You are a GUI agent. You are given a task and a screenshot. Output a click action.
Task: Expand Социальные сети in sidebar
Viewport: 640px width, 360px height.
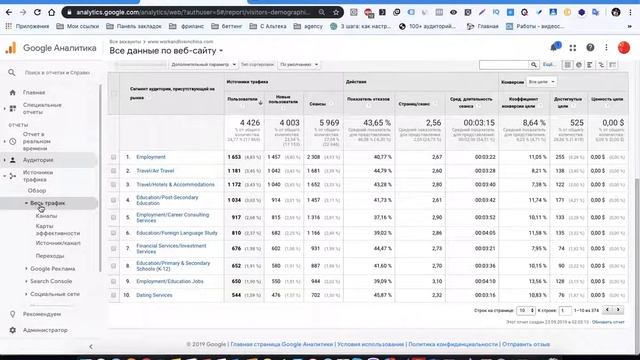27,294
